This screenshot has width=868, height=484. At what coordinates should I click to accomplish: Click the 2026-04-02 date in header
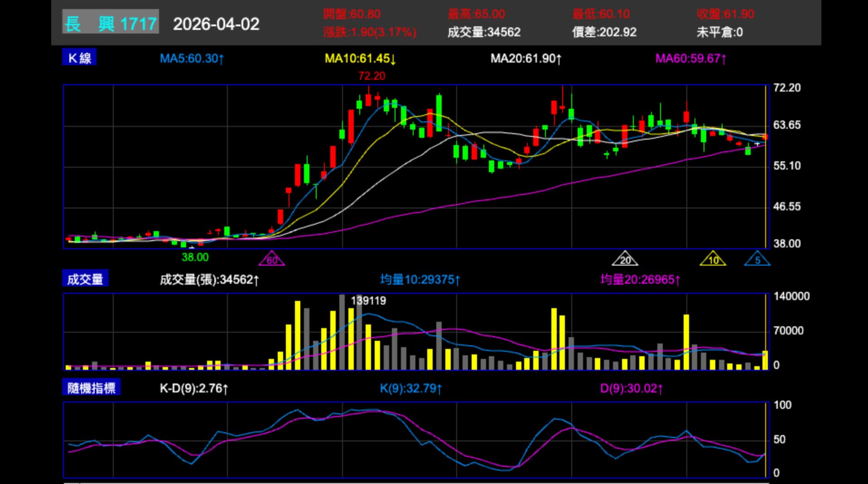pyautogui.click(x=216, y=24)
